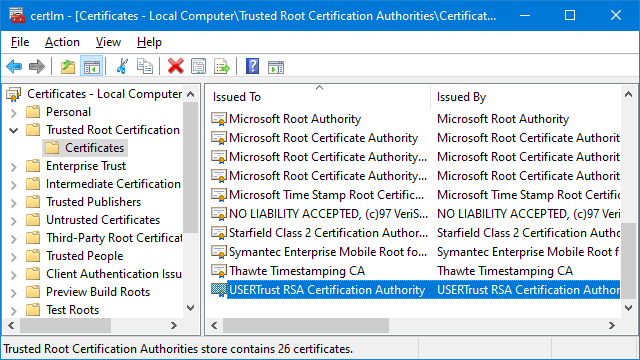This screenshot has height=360, width=640.
Task: Open the Help menu
Action: (x=149, y=42)
